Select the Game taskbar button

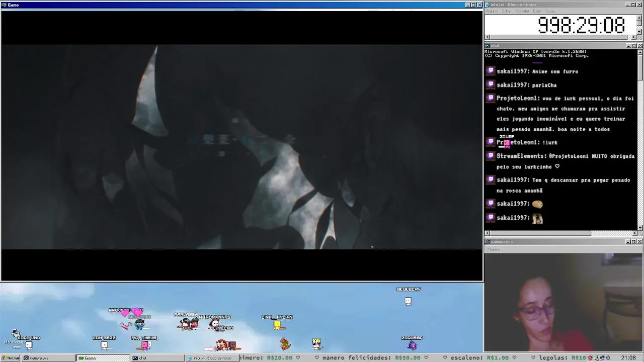pyautogui.click(x=103, y=358)
